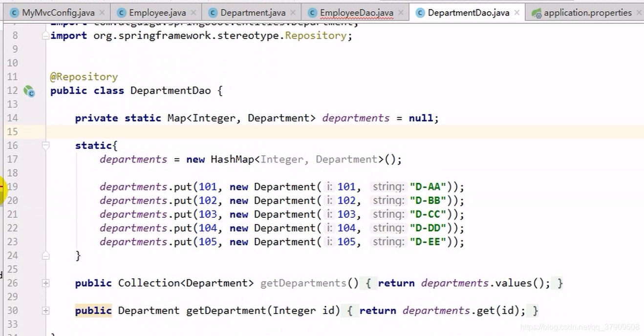The height and width of the screenshot is (336, 644).
Task: Click the null keyword on line 14
Action: point(421,118)
